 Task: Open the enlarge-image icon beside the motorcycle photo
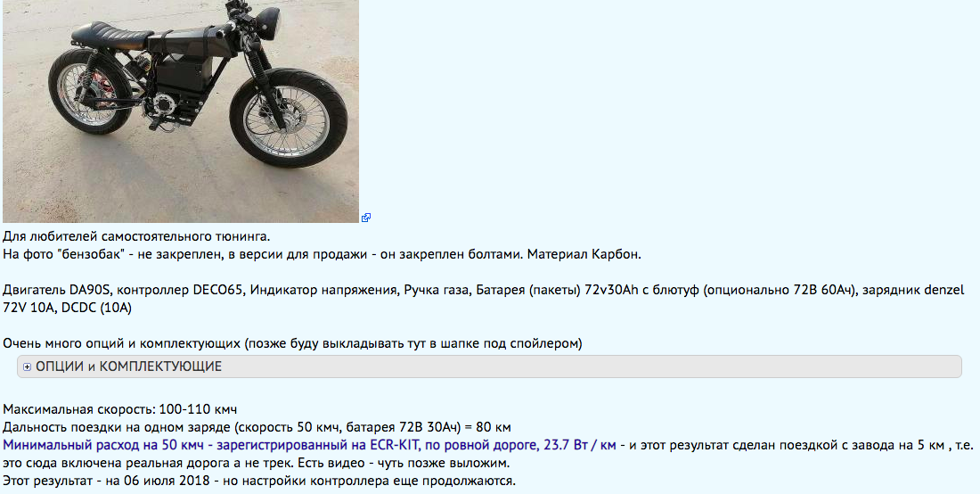366,218
